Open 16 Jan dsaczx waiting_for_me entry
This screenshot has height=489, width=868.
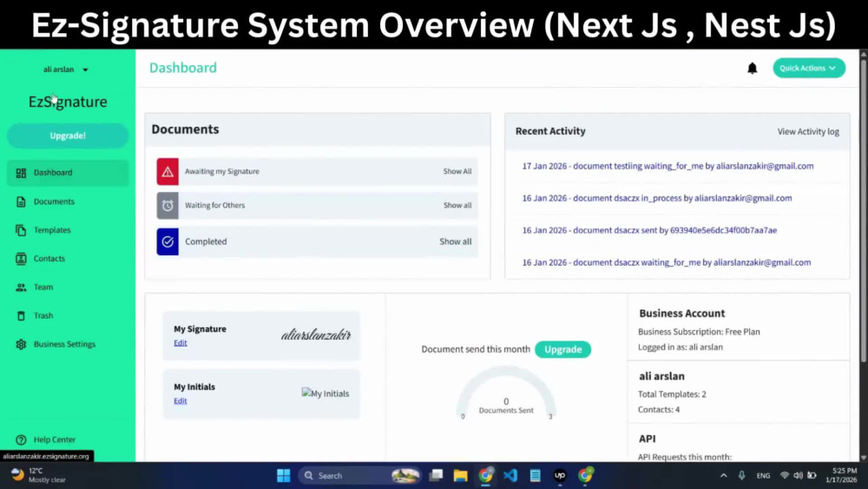coord(667,262)
